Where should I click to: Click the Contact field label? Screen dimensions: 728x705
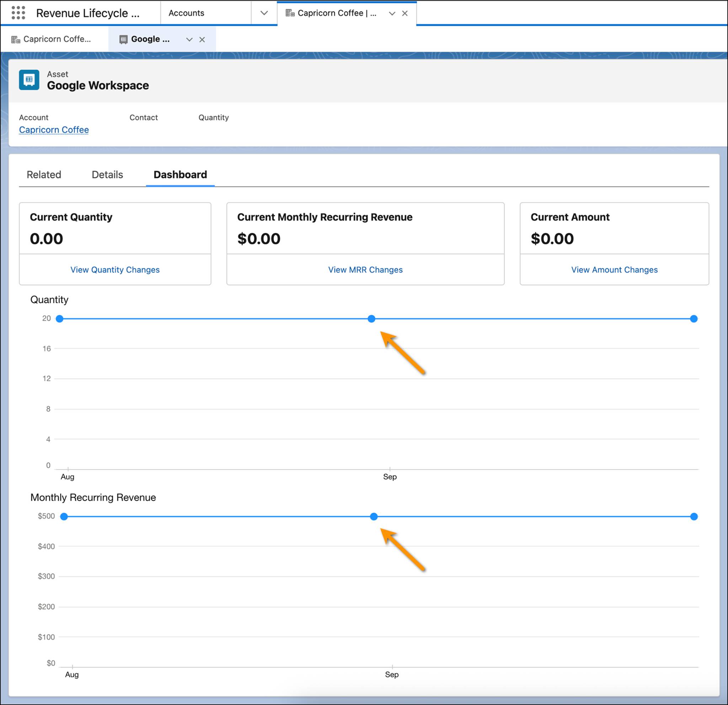tap(143, 117)
